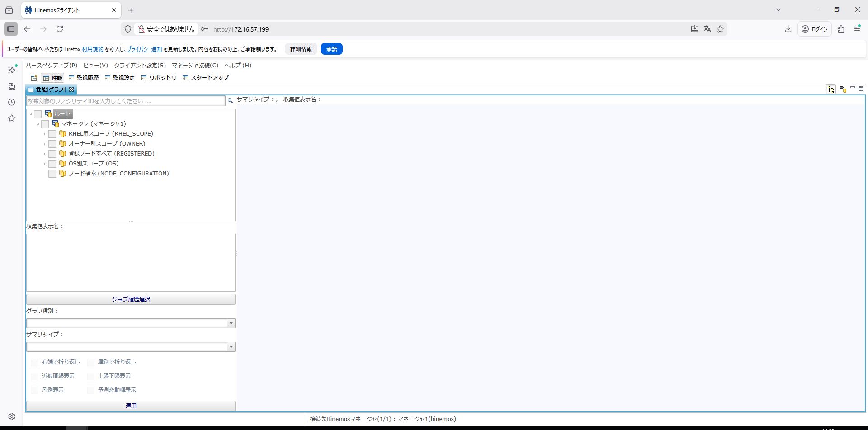Enable the ノード検索 checkbox
This screenshot has height=430, width=868.
pyautogui.click(x=52, y=174)
